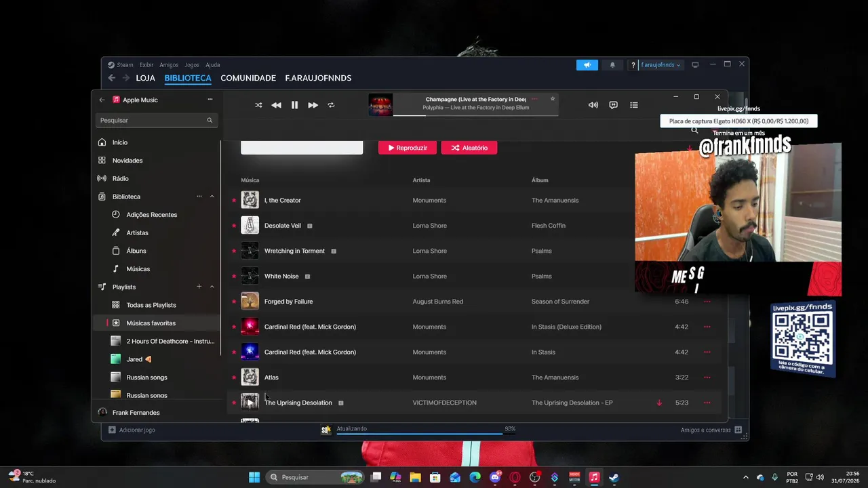Unfavorite I, the Creator via its star
This screenshot has height=488, width=868.
[x=234, y=200]
